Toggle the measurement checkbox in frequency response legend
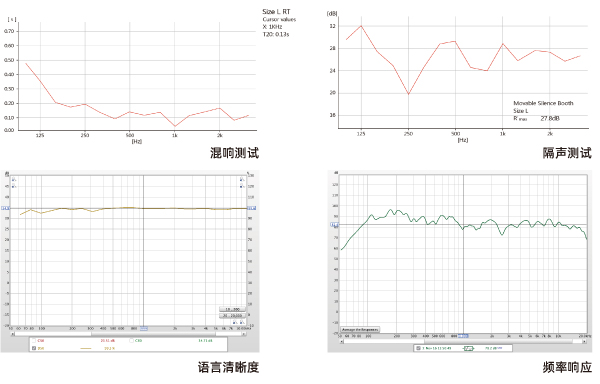Viewport: 600px width, 384px height. (418, 348)
